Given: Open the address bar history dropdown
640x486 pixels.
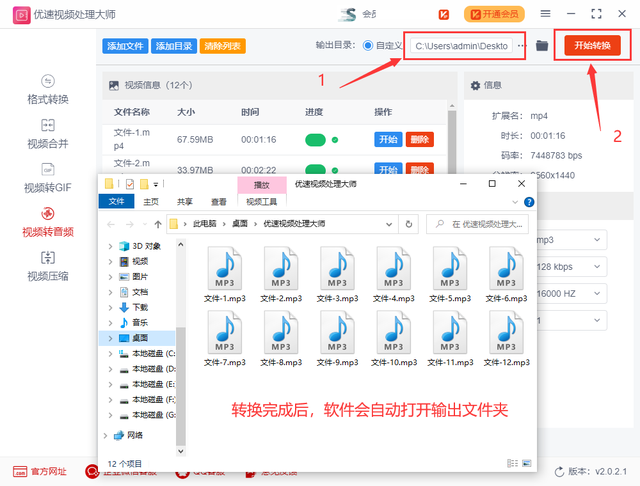Looking at the screenshot, I should point(389,224).
